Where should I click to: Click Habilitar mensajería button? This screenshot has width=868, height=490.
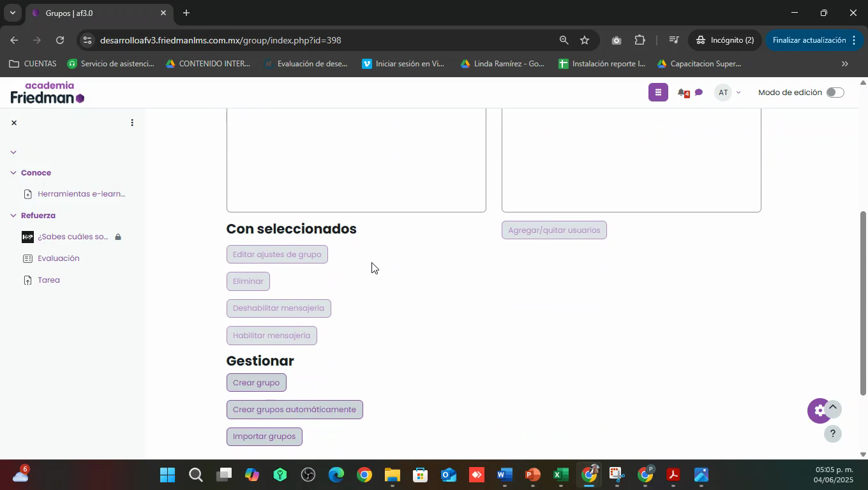tap(271, 336)
